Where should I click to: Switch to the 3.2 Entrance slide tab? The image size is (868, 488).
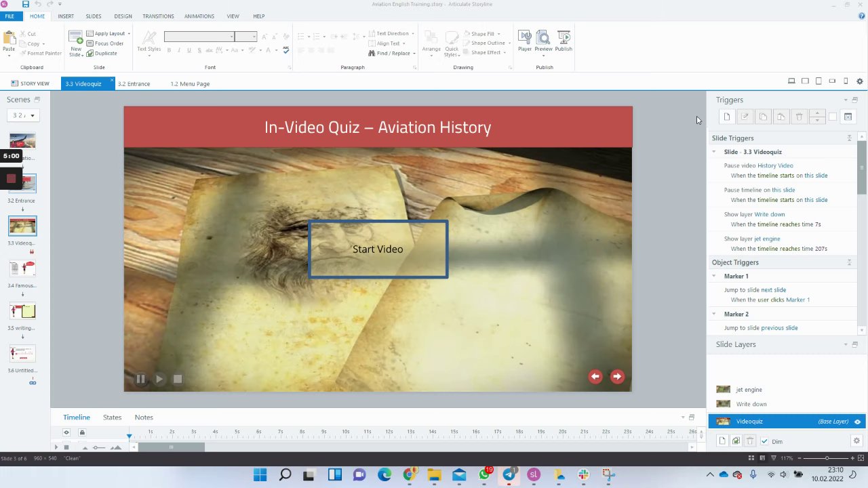point(134,84)
